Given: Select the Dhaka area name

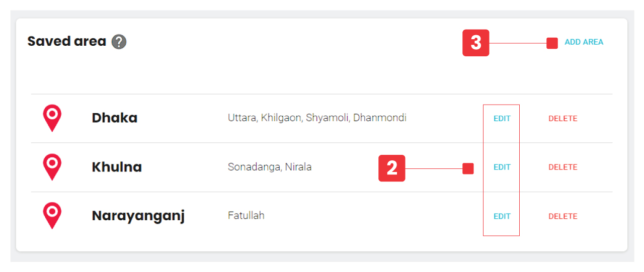Looking at the screenshot, I should 114,118.
